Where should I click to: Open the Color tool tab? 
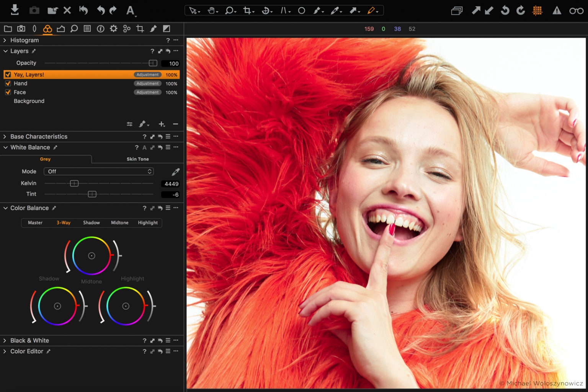(47, 28)
